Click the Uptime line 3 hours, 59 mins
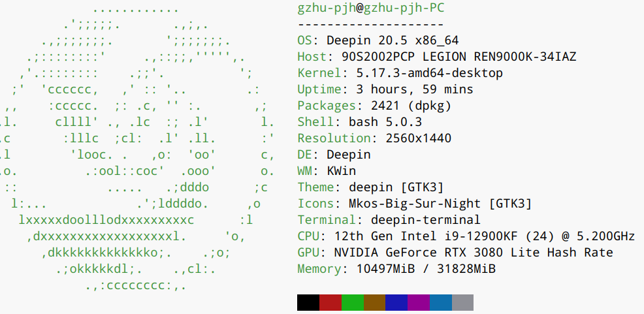Screen dimensions: 644x314 (385, 89)
